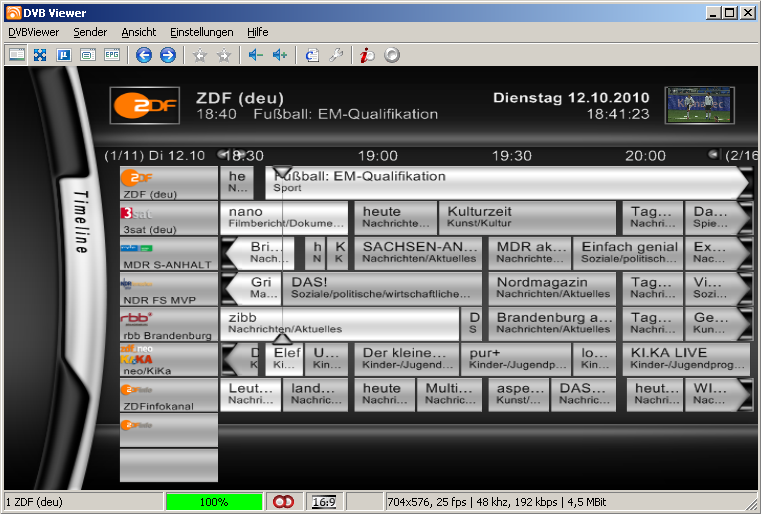Select the Brandenburg a... programme

[552, 324]
